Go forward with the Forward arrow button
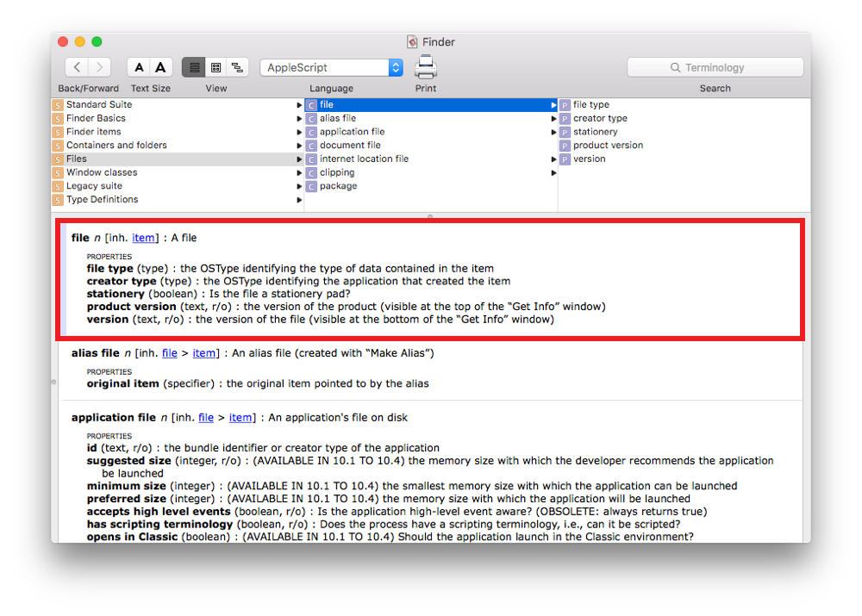Screen dimensions: 862x616 99,67
